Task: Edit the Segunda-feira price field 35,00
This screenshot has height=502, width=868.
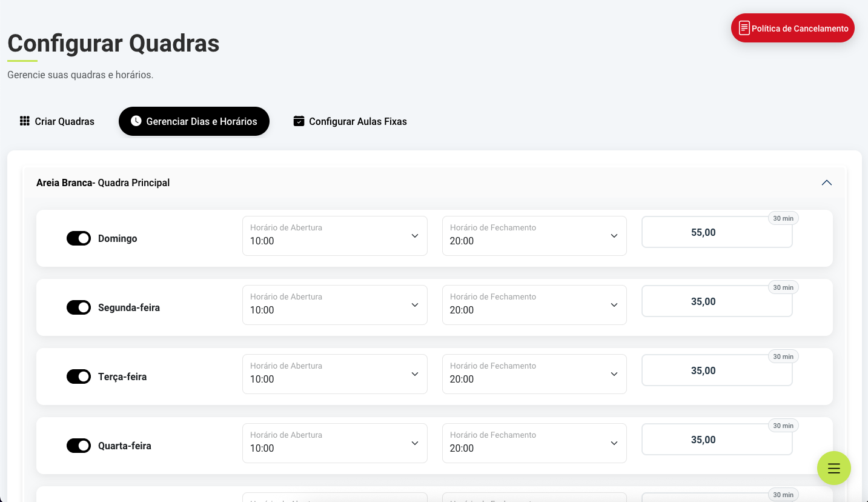Action: click(x=717, y=301)
